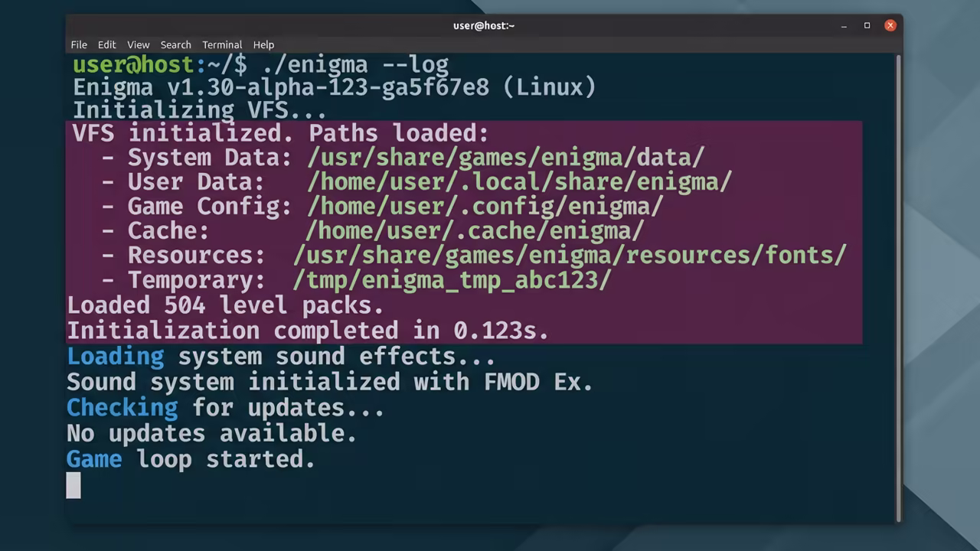
Task: Click the 'Resources:' label
Action: (x=196, y=255)
